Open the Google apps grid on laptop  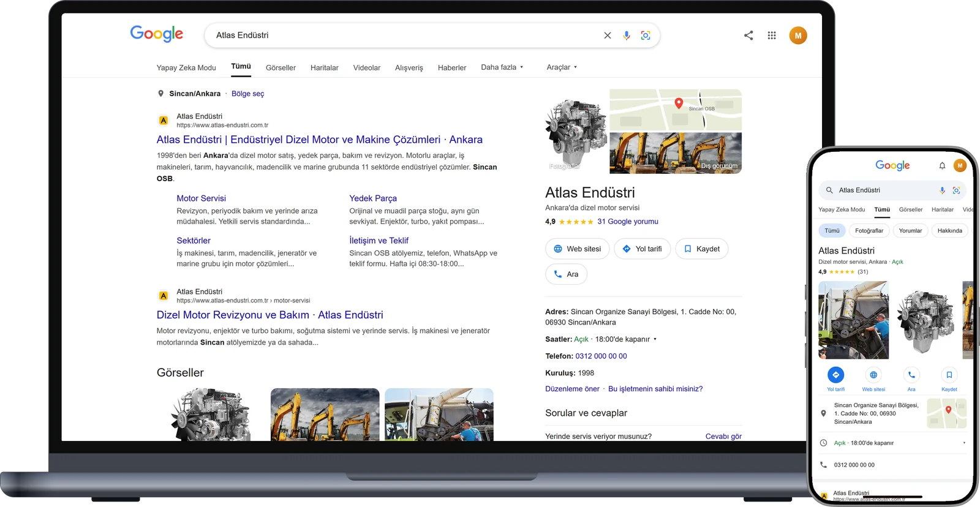tap(772, 36)
